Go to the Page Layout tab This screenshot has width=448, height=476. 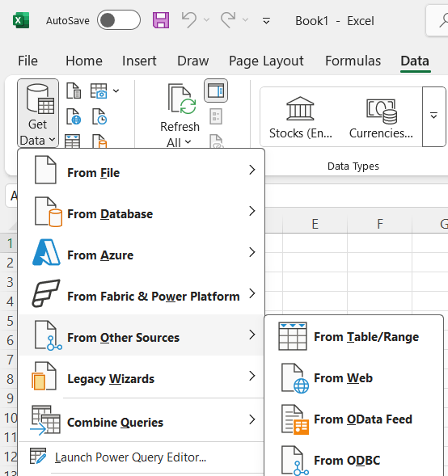tap(266, 61)
